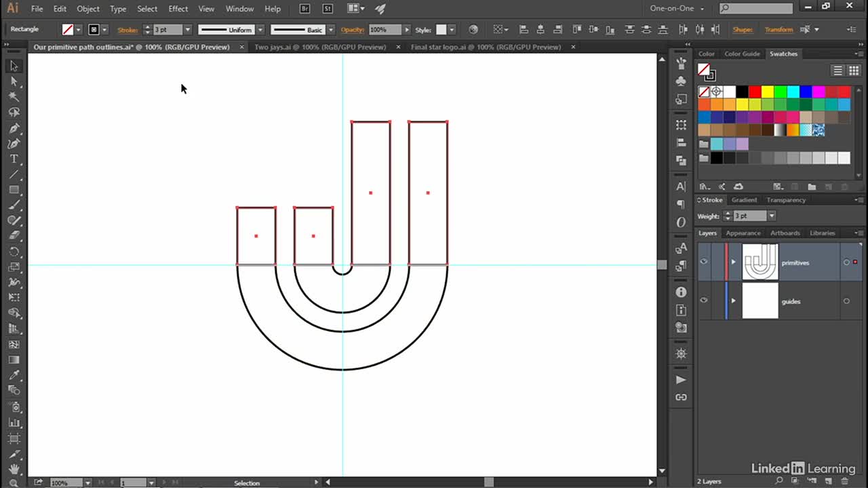868x488 pixels.
Task: Click the primitives layer thumbnail
Action: (760, 262)
